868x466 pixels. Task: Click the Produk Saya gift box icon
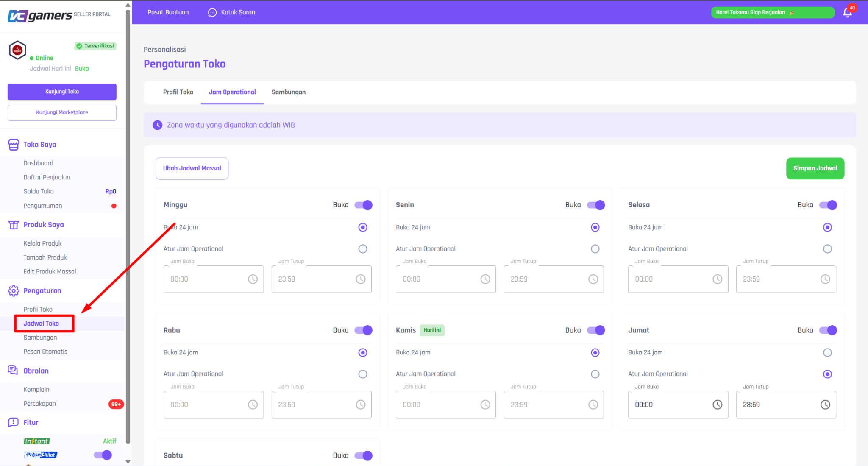(x=14, y=225)
